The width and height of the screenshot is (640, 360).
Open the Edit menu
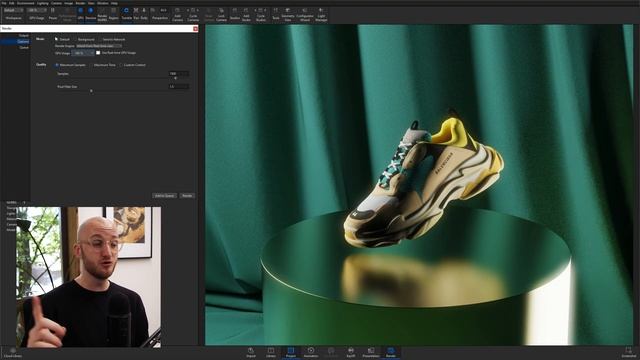click(x=11, y=3)
